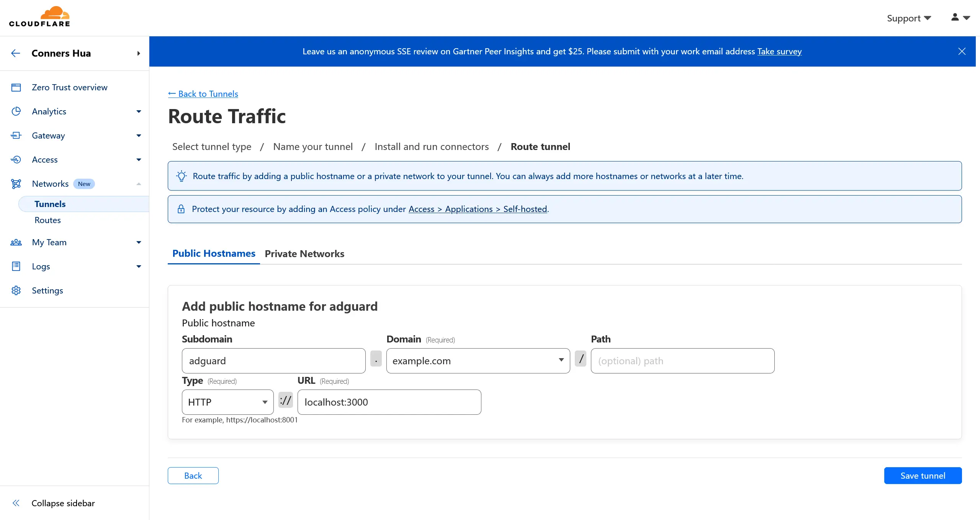Open Settings in the sidebar

[x=47, y=290]
